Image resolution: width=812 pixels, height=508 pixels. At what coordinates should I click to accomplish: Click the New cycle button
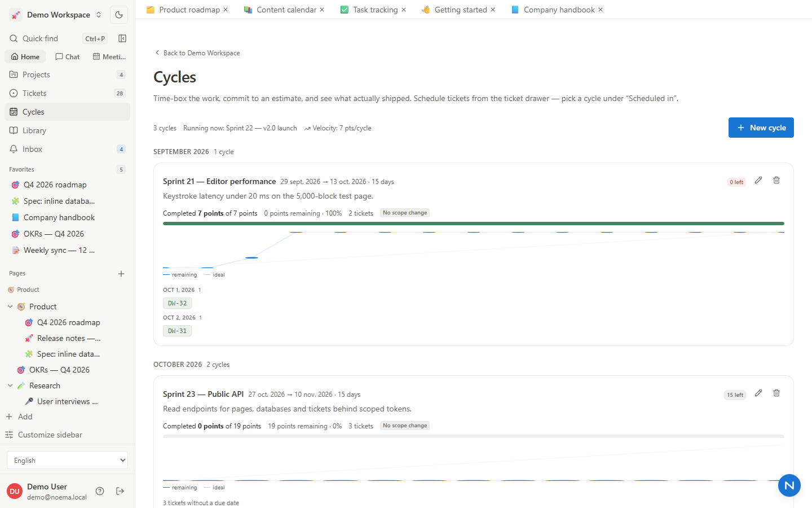761,128
